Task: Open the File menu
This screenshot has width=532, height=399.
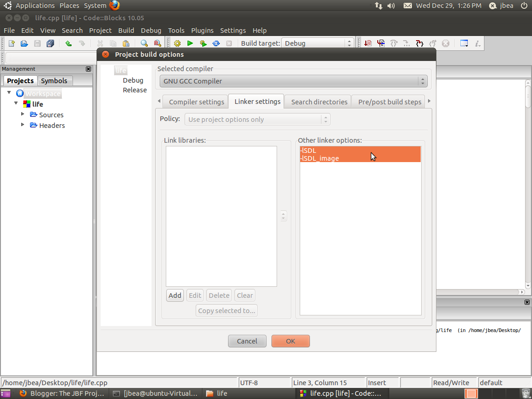Action: point(9,30)
